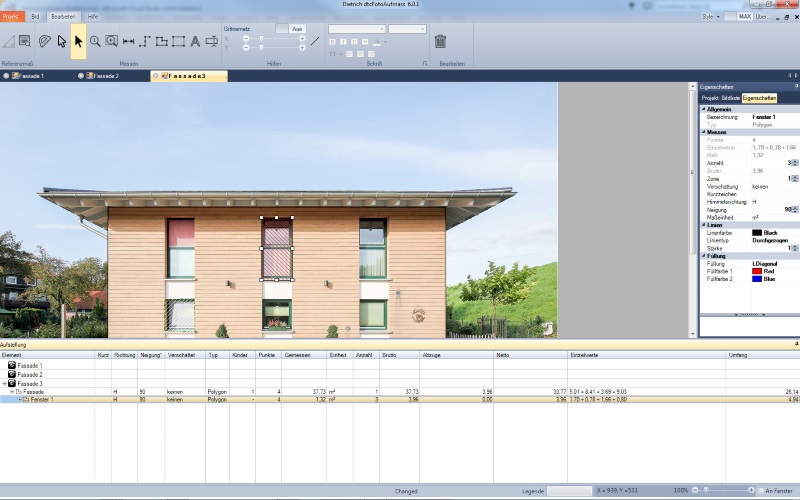Increase the Anzahl stepper value
800x500 pixels.
[x=795, y=160]
